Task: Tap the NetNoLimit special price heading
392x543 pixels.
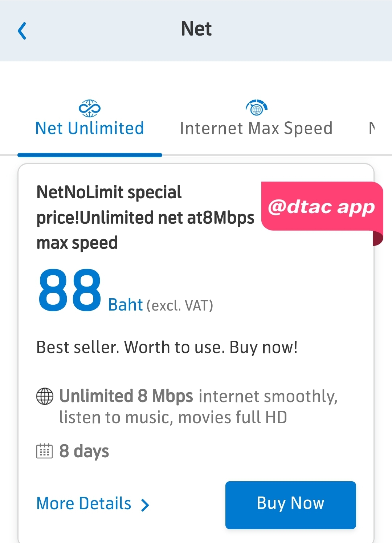Action: click(x=146, y=217)
